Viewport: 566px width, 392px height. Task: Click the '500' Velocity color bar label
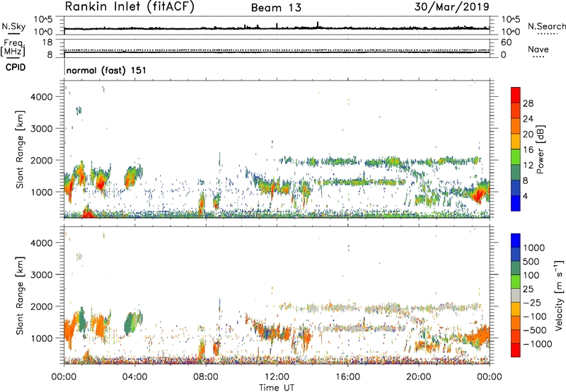531,261
